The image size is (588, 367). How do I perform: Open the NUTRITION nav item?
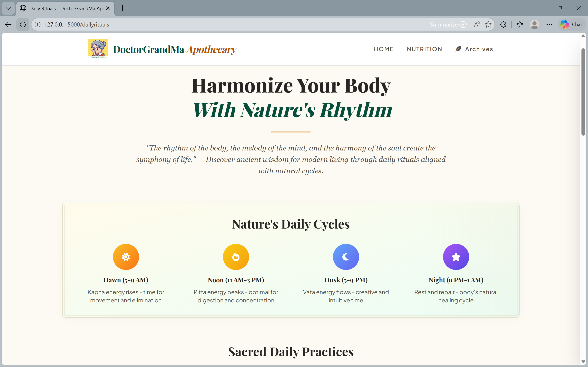coord(424,49)
